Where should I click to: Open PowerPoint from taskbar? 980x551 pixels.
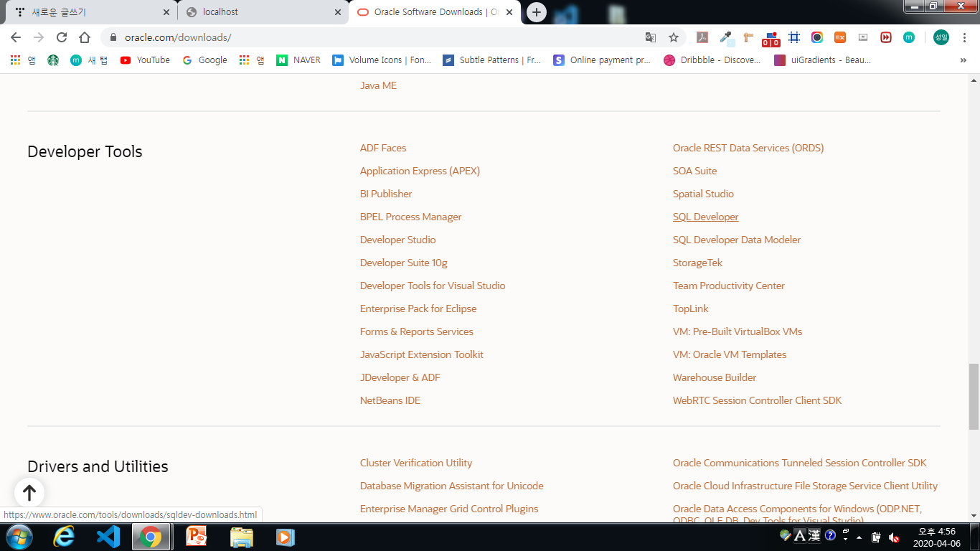pos(196,537)
